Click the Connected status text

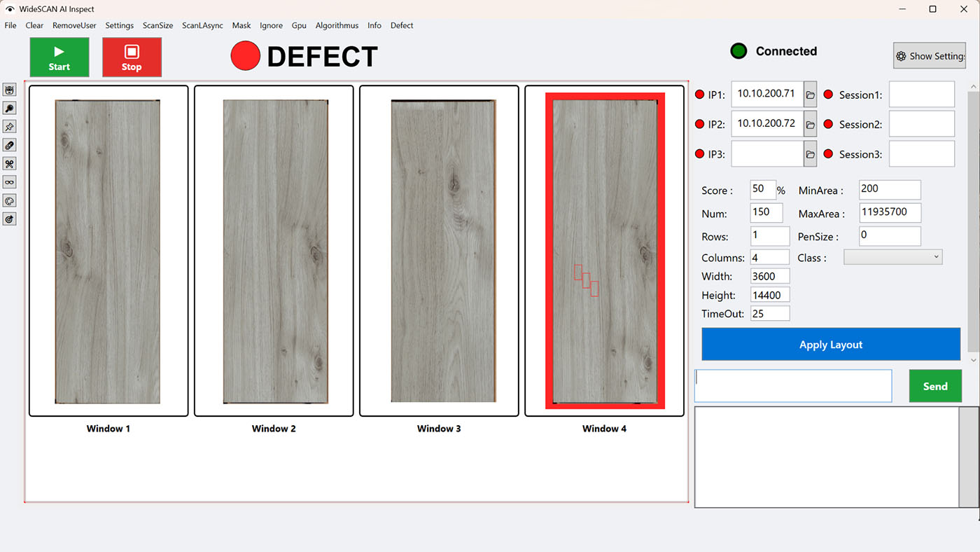[x=786, y=51]
